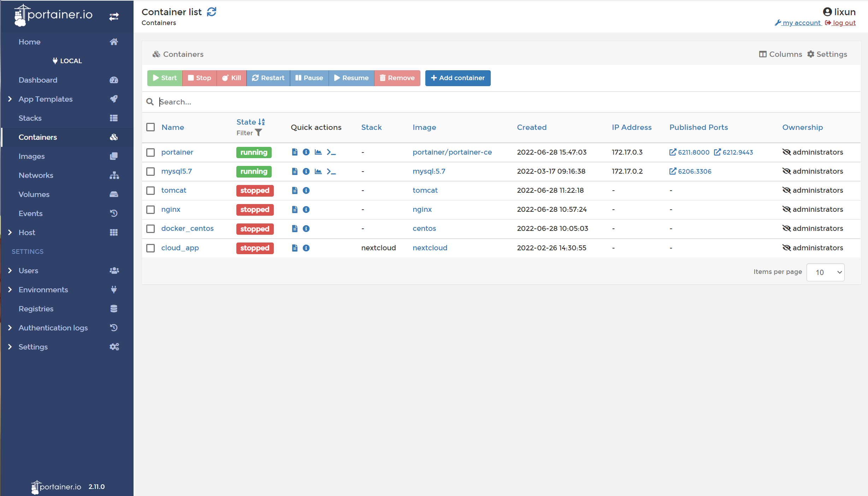Click the Start button

pyautogui.click(x=165, y=78)
